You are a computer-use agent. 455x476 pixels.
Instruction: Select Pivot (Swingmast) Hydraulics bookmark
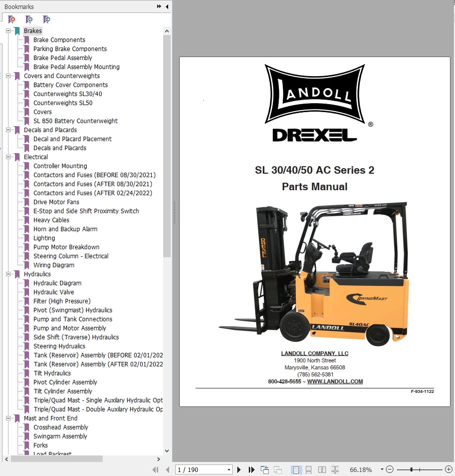point(73,310)
